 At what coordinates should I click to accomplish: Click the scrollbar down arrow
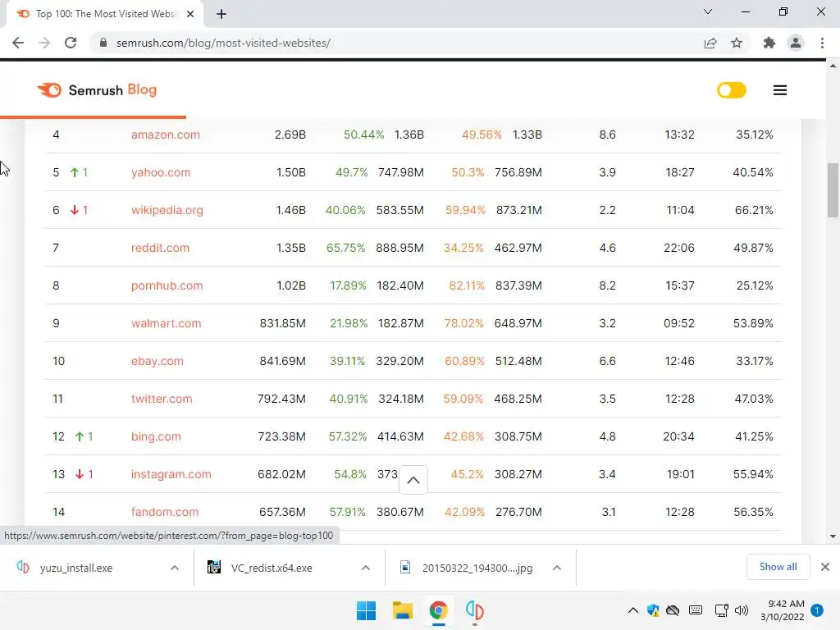(833, 536)
